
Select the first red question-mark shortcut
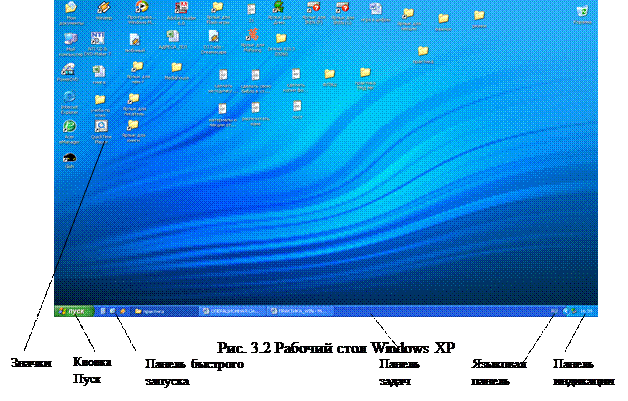point(313,12)
